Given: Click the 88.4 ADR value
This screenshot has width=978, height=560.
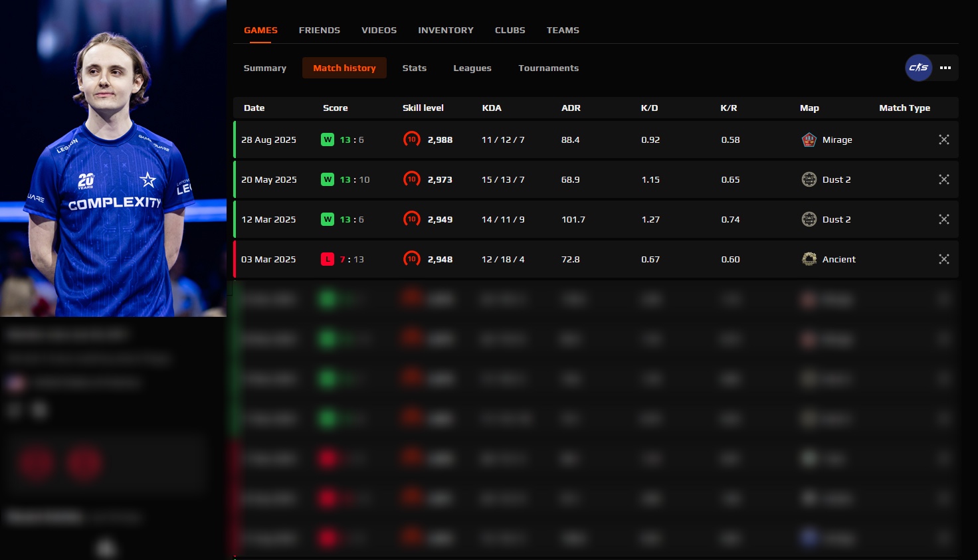Looking at the screenshot, I should tap(571, 140).
